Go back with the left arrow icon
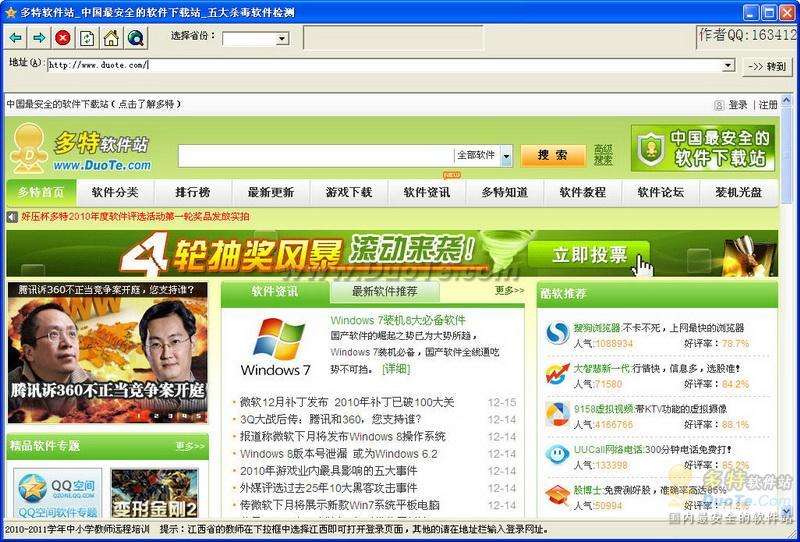 pyautogui.click(x=16, y=38)
